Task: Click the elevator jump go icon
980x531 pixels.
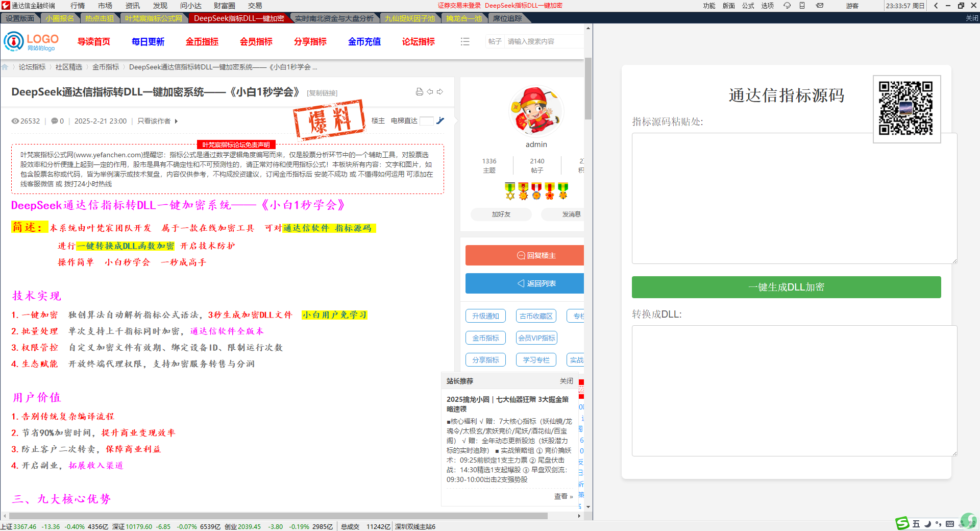Action: coord(440,120)
